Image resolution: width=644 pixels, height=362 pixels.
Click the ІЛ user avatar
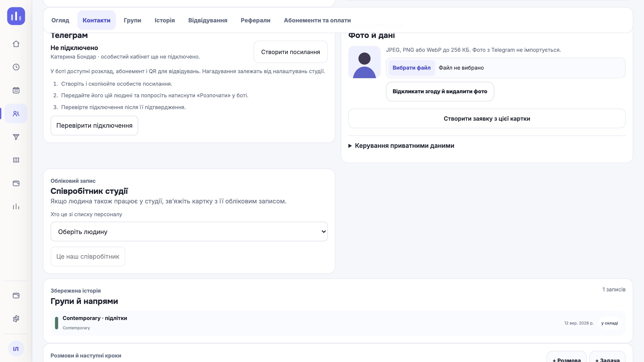pyautogui.click(x=16, y=349)
